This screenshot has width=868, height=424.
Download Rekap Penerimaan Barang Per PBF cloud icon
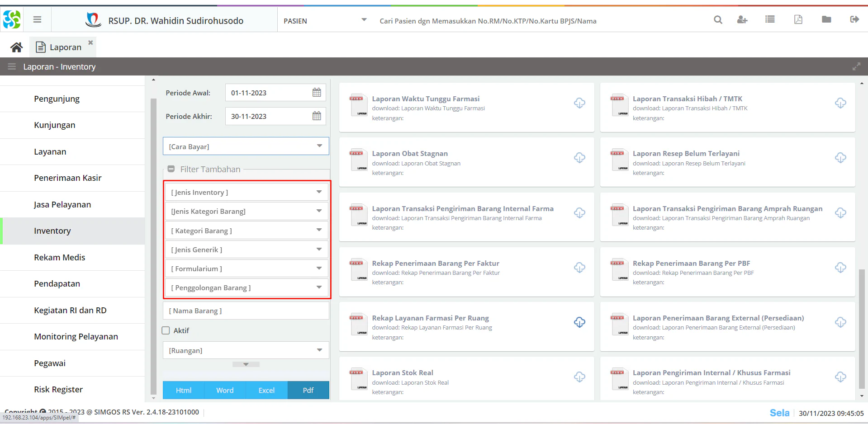coord(840,268)
